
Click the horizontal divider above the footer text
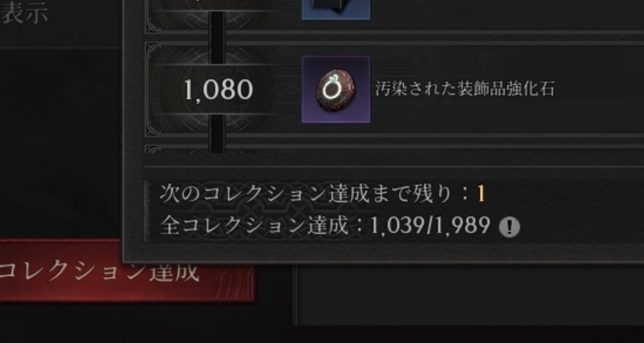pos(394,166)
